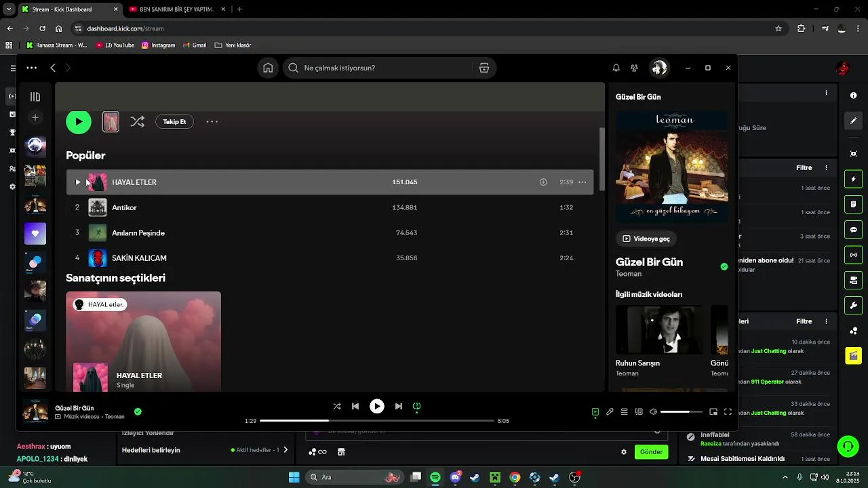Toggle now playing view icon
Viewport: 868px width, 488px height.
click(595, 411)
